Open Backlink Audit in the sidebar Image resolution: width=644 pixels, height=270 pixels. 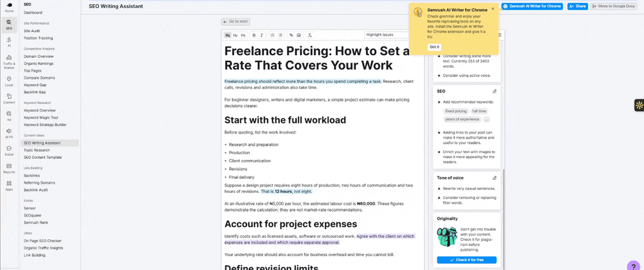(x=36, y=190)
